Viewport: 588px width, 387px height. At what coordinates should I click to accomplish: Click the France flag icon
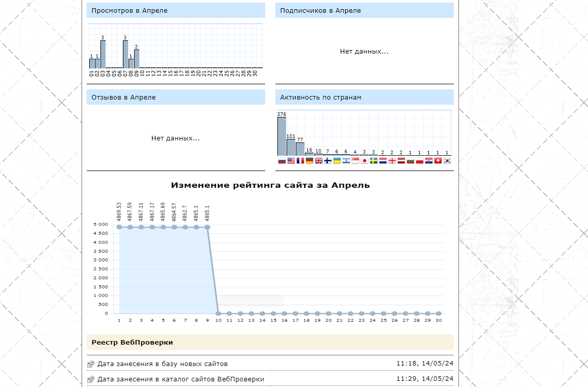pyautogui.click(x=300, y=161)
